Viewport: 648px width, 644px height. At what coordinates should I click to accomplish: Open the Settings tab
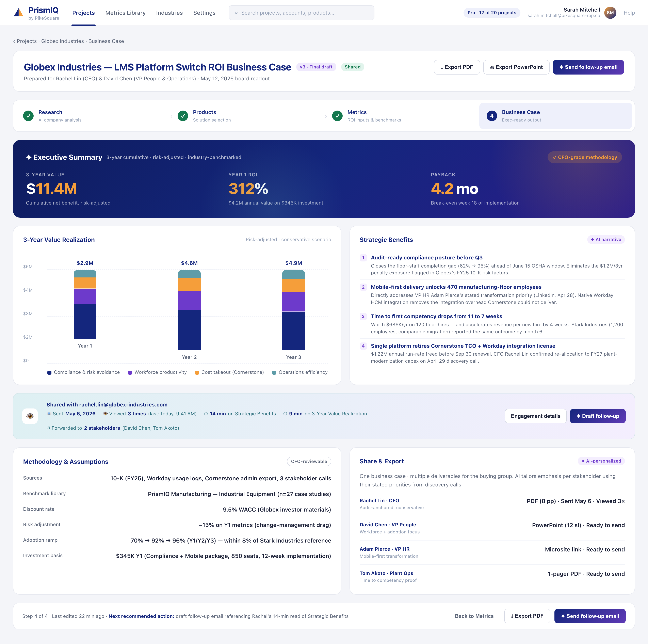point(204,13)
